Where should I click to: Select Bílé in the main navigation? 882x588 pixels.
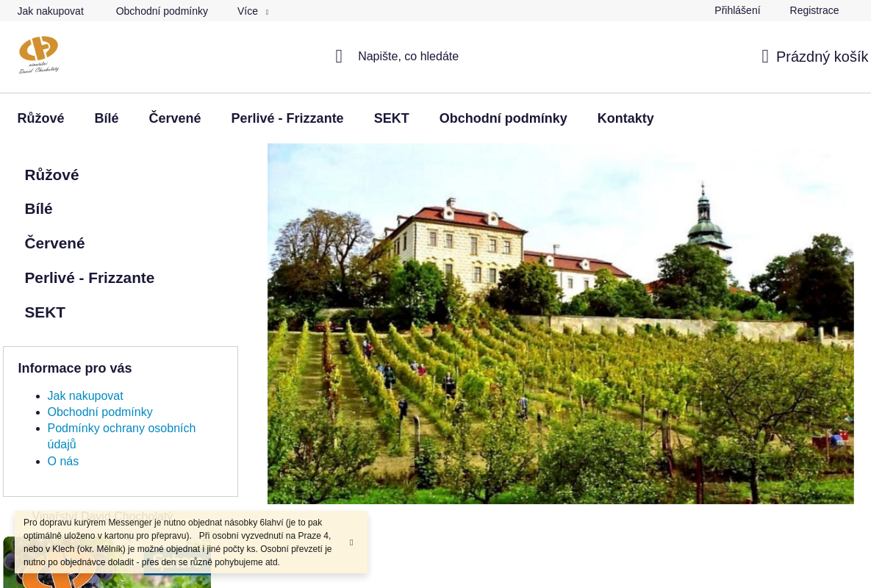tap(107, 118)
